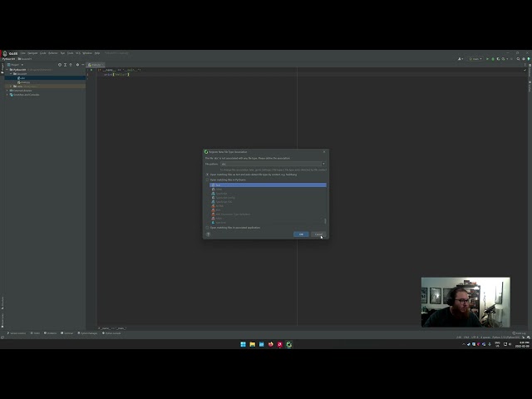Screen dimensions: 532x399
Task: Choose the last visible file type row
Action: coord(268,223)
